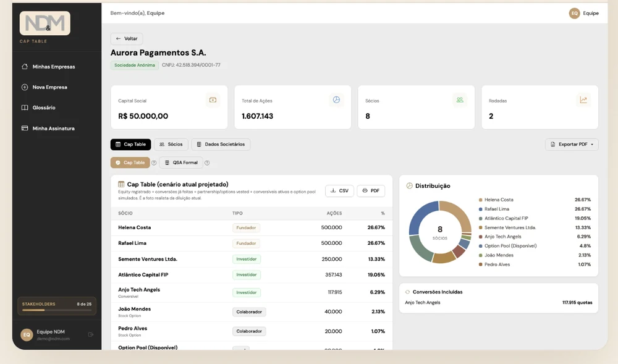Viewport: 618px width, 364px height.
Task: Go back with the Voltar button
Action: pyautogui.click(x=127, y=38)
